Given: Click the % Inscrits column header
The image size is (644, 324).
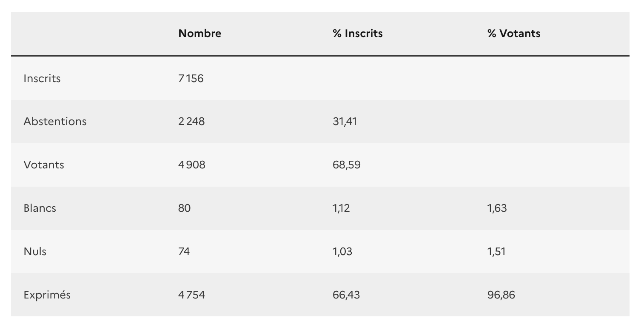Looking at the screenshot, I should (357, 34).
